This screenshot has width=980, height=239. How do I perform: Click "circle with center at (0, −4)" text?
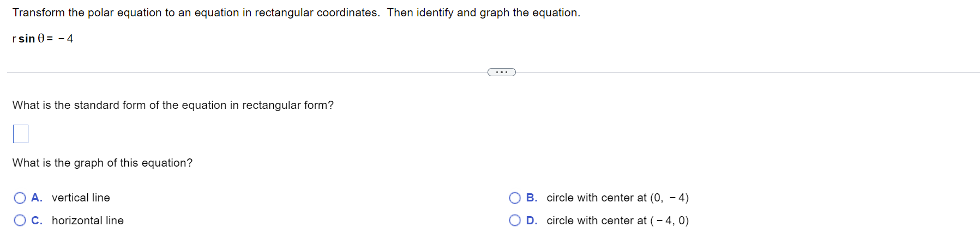(x=618, y=198)
